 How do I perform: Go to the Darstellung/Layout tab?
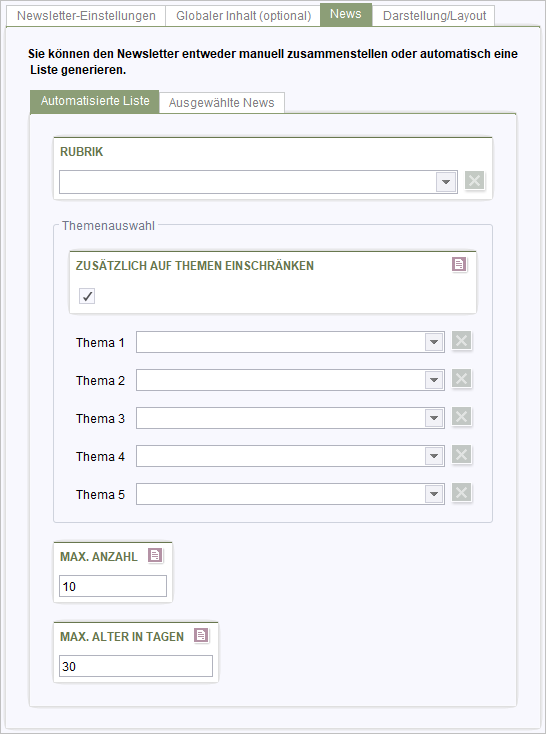tap(434, 16)
